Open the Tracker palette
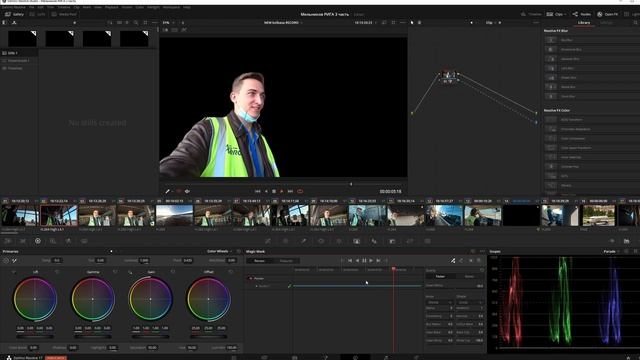The width and height of the screenshot is (640, 360). (339, 241)
